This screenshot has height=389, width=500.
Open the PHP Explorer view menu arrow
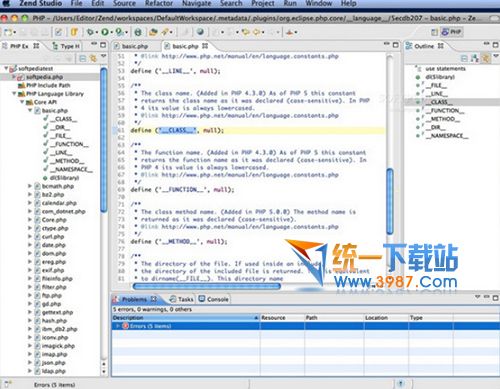(104, 56)
